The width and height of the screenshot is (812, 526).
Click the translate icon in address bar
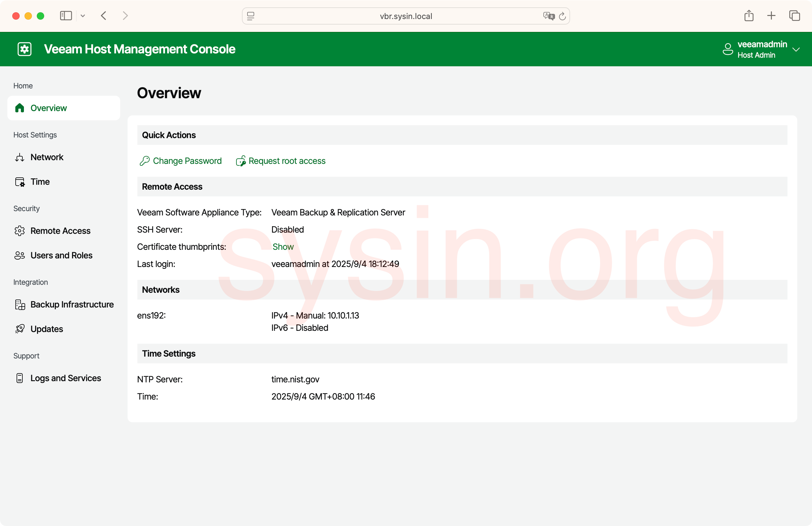(x=549, y=16)
